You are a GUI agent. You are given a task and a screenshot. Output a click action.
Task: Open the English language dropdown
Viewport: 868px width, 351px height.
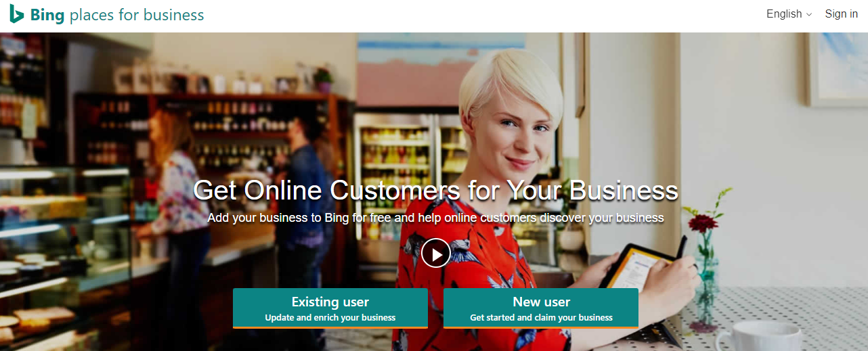pyautogui.click(x=789, y=14)
